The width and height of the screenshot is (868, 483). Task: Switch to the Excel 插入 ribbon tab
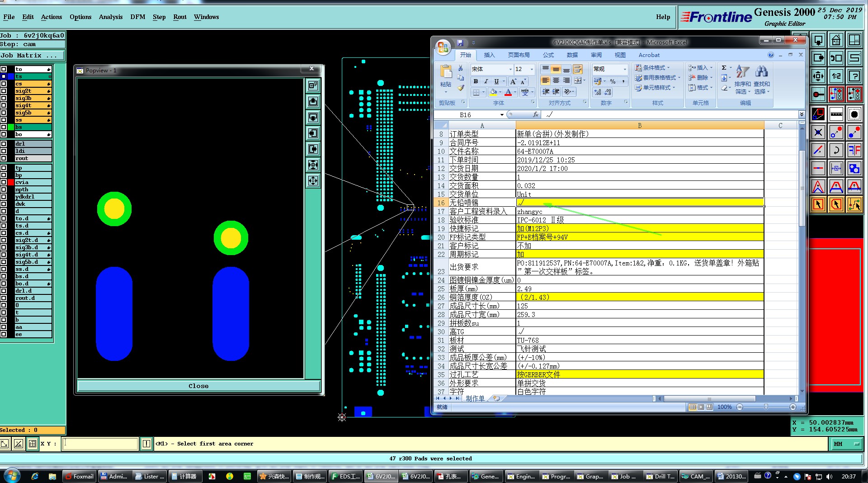tap(489, 55)
